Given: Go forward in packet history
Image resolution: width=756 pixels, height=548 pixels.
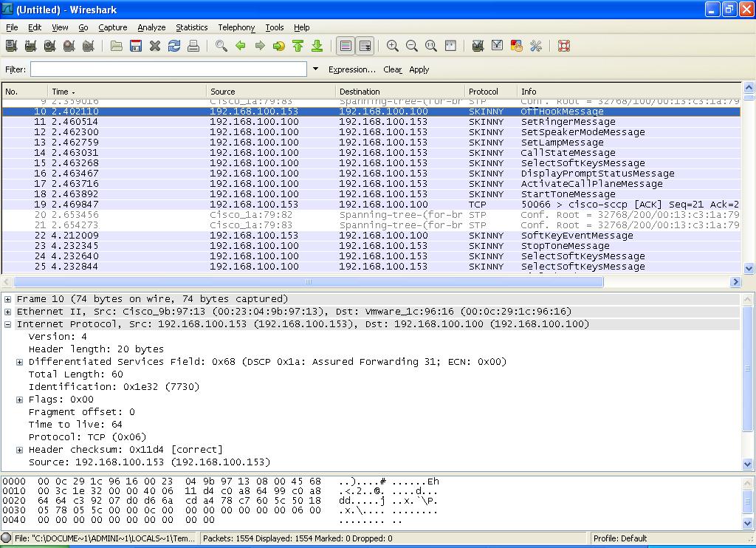Looking at the screenshot, I should [x=260, y=46].
